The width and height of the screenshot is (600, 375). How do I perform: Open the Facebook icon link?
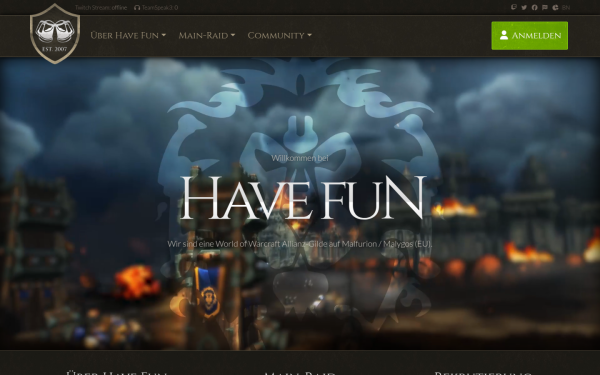point(534,7)
